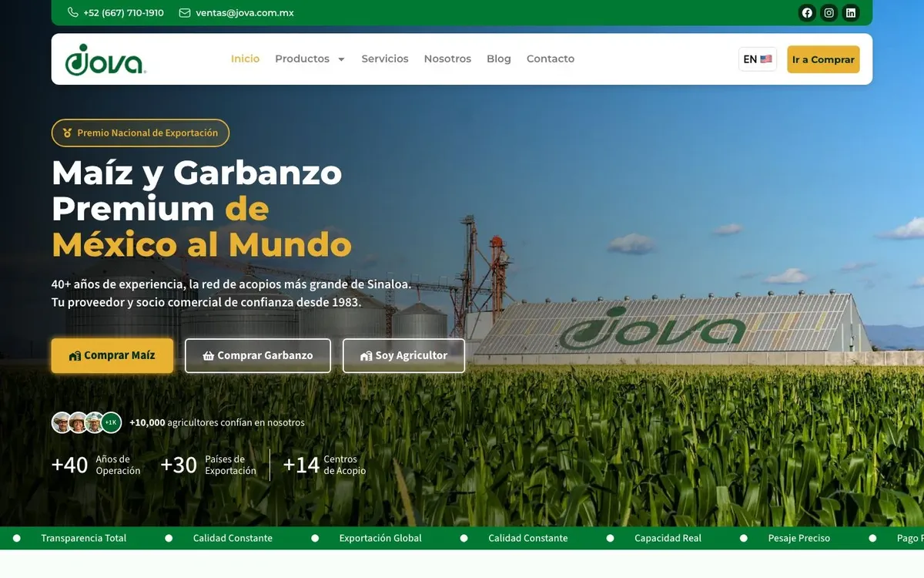Click the '+10,000 agricultores confían en nosotros' text
924x578 pixels.
coord(217,422)
